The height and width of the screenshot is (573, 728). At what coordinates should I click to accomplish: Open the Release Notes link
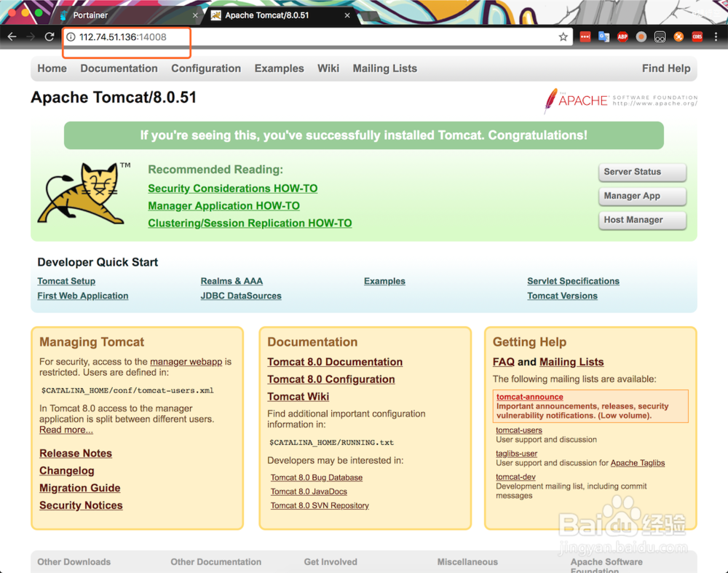76,453
